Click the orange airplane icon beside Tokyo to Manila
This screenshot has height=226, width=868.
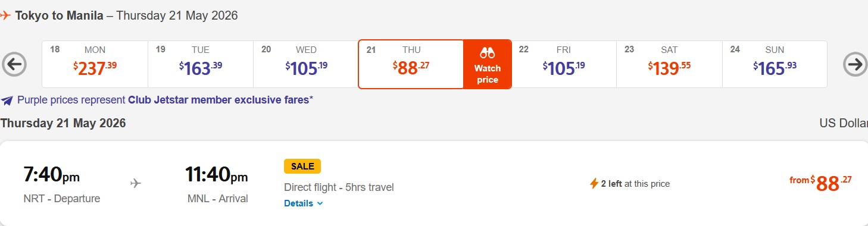5,15
